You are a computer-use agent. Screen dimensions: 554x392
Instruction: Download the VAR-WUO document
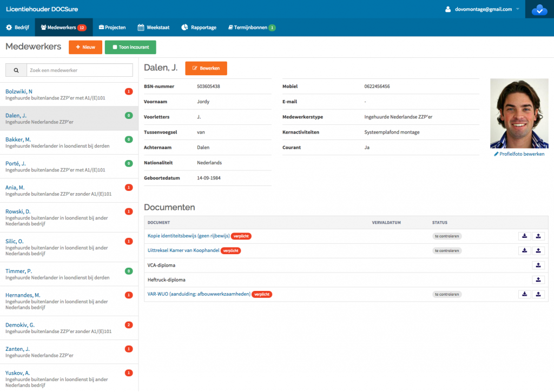[524, 294]
